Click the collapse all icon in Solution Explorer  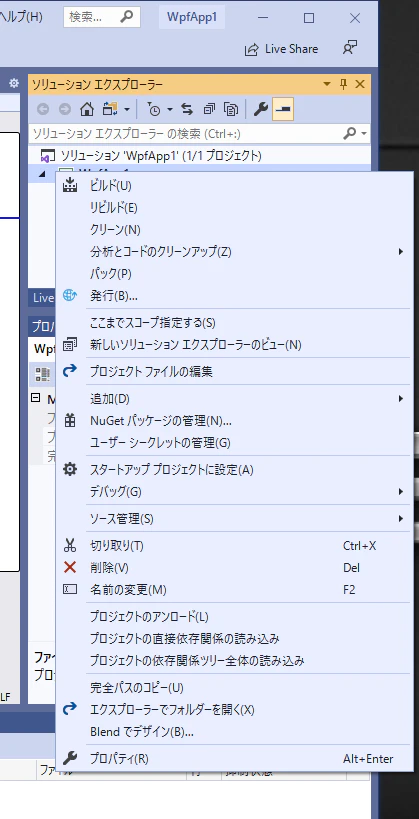point(209,109)
